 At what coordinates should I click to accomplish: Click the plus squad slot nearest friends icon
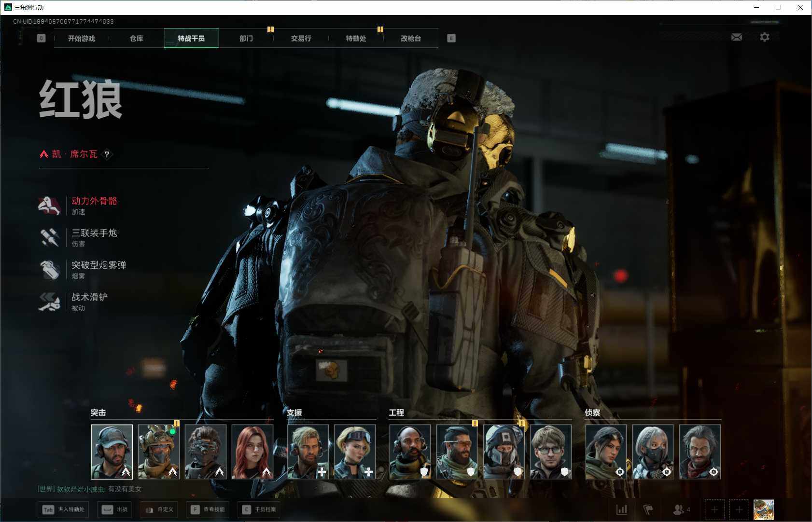(714, 509)
